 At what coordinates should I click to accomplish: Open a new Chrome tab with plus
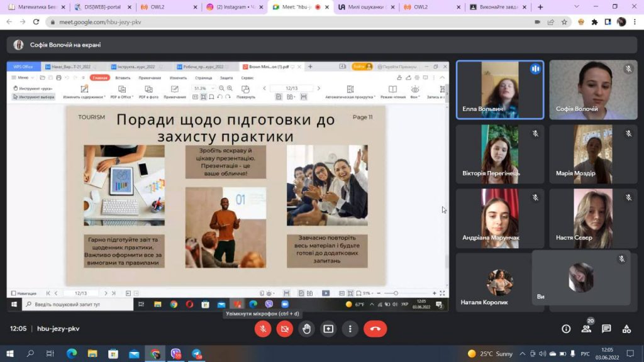(540, 7)
